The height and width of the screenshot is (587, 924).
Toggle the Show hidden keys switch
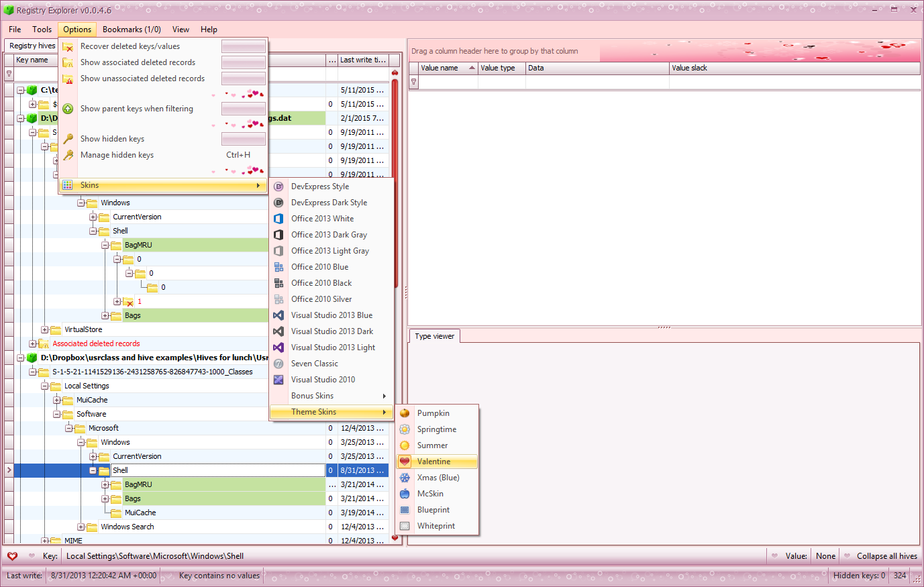click(244, 139)
